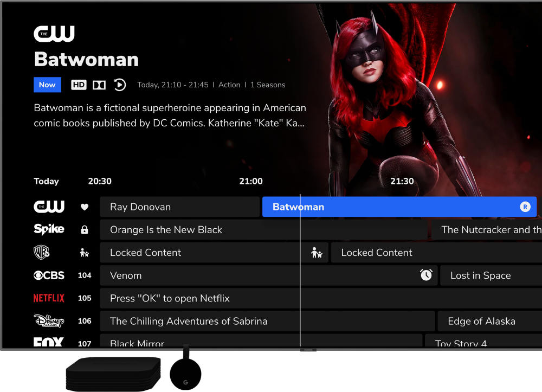
Task: Select the Fox channel logo
Action: pos(48,342)
